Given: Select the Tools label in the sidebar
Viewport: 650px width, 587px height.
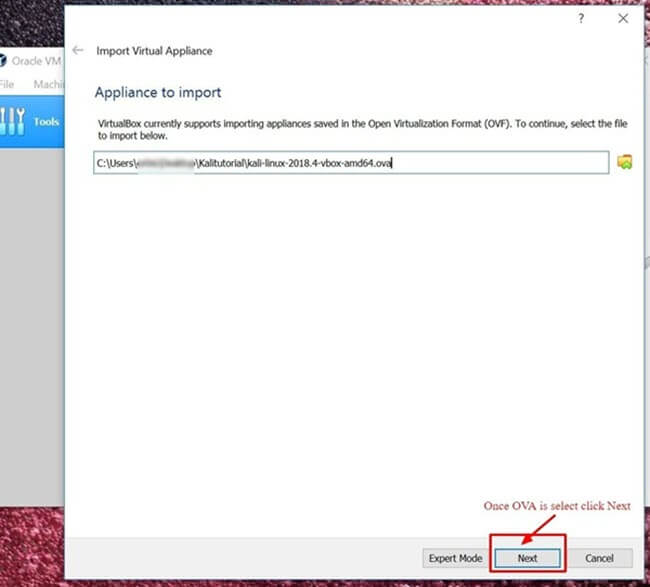Looking at the screenshot, I should click(x=46, y=122).
